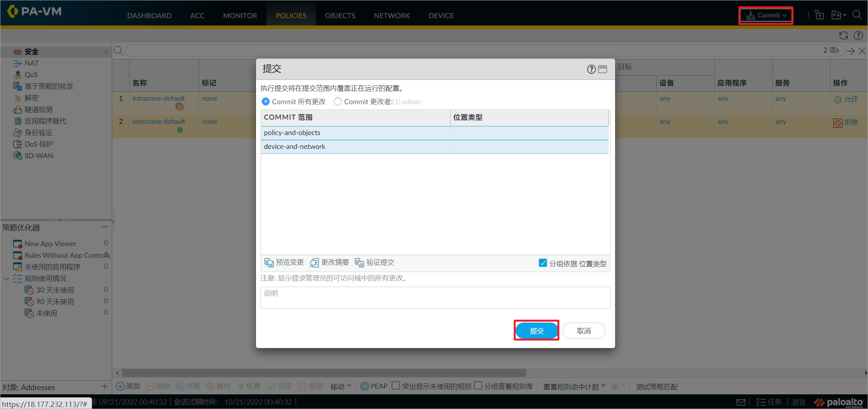The width and height of the screenshot is (868, 409).
Task: Click 测试策略匹配 link
Action: tap(656, 386)
